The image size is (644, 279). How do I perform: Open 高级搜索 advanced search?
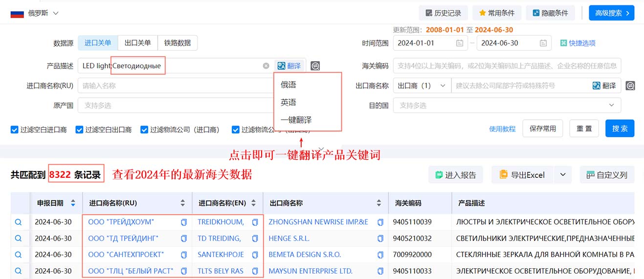(611, 13)
